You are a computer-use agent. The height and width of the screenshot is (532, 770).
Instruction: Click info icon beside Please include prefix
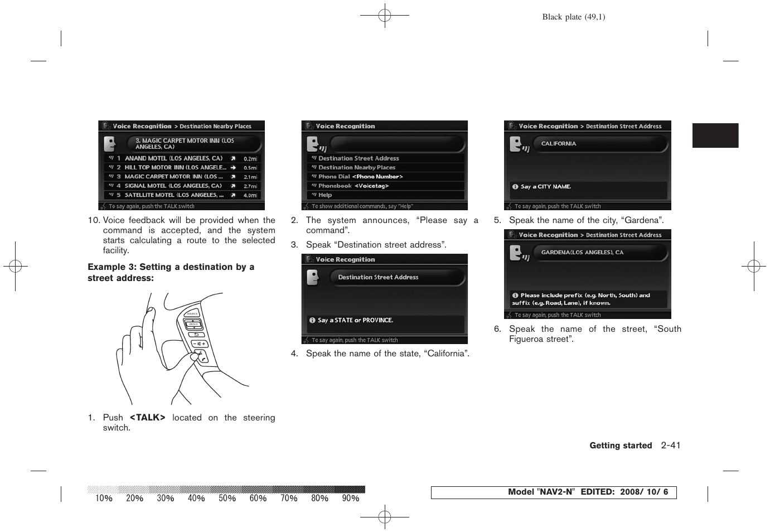[x=515, y=296]
